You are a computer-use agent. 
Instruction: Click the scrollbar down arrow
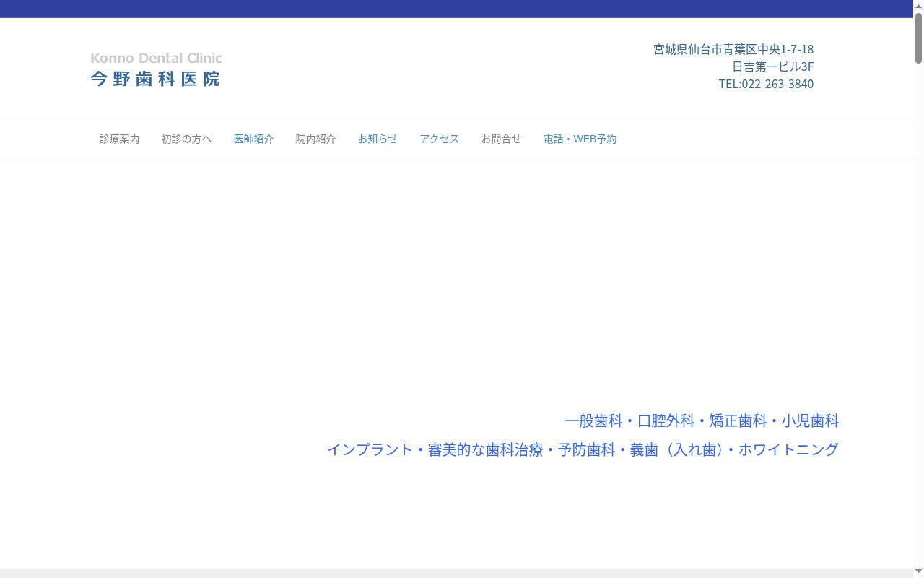(919, 572)
